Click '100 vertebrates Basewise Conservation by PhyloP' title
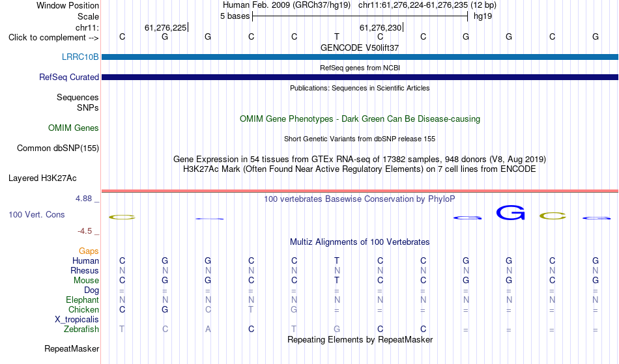Image resolution: width=619 pixels, height=364 pixels. coord(360,199)
